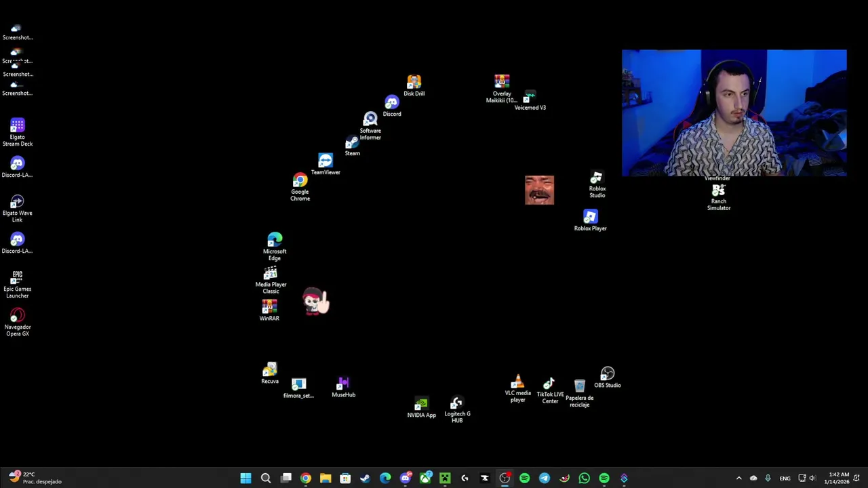Open the Disk Drill desktop shortcut
Image resolution: width=868 pixels, height=488 pixels.
(x=414, y=86)
